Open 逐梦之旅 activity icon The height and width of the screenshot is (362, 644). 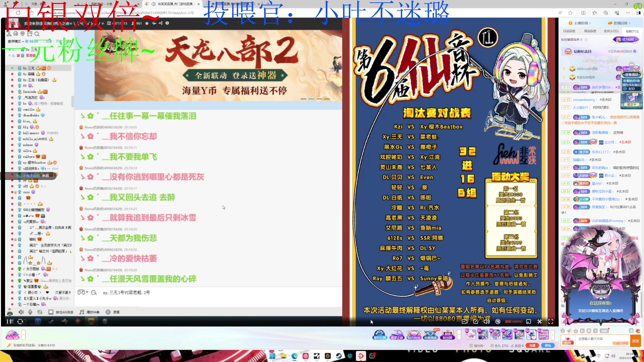pyautogui.click(x=397, y=335)
